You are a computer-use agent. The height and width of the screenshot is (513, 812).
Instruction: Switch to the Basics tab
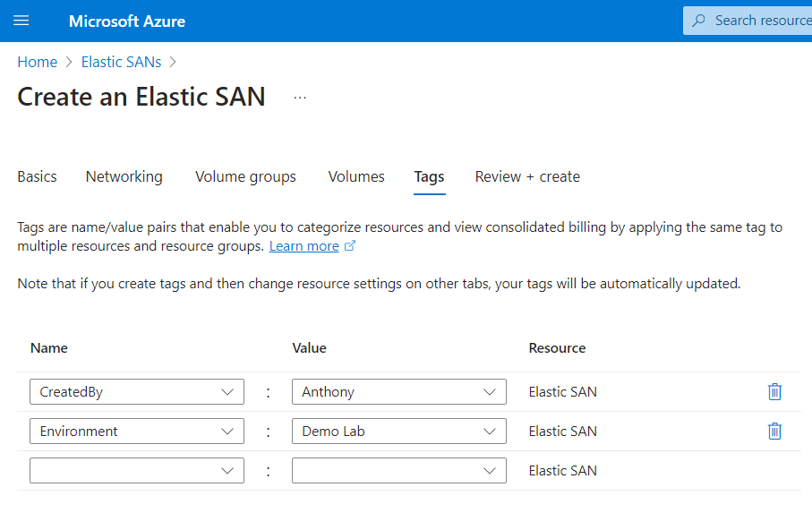(x=37, y=177)
